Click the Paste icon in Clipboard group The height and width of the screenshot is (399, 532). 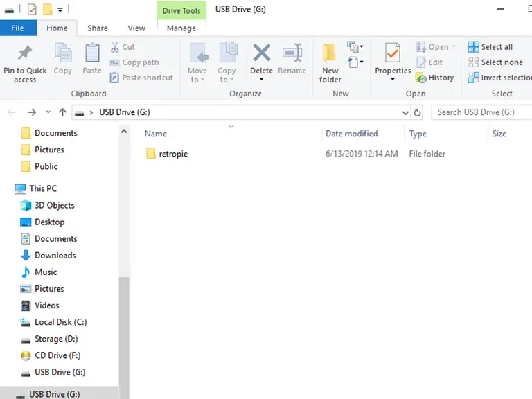coord(92,54)
